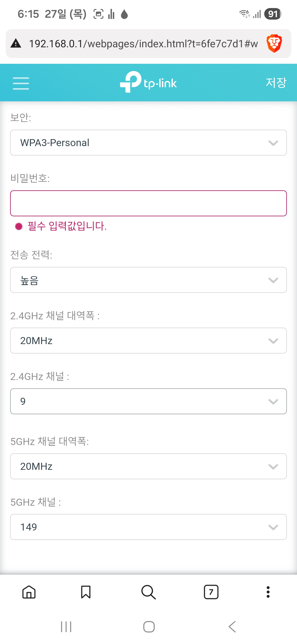Tap the address bar URL

(x=143, y=44)
